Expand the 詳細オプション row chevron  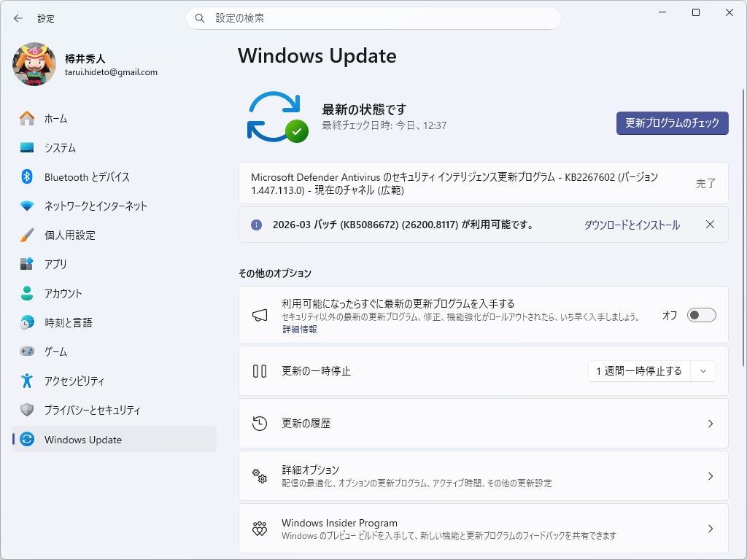[x=710, y=476]
